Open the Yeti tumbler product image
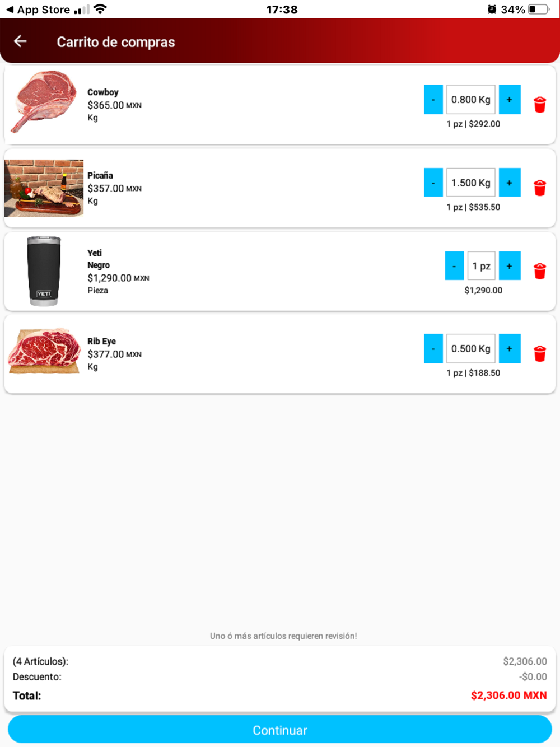 point(44,271)
